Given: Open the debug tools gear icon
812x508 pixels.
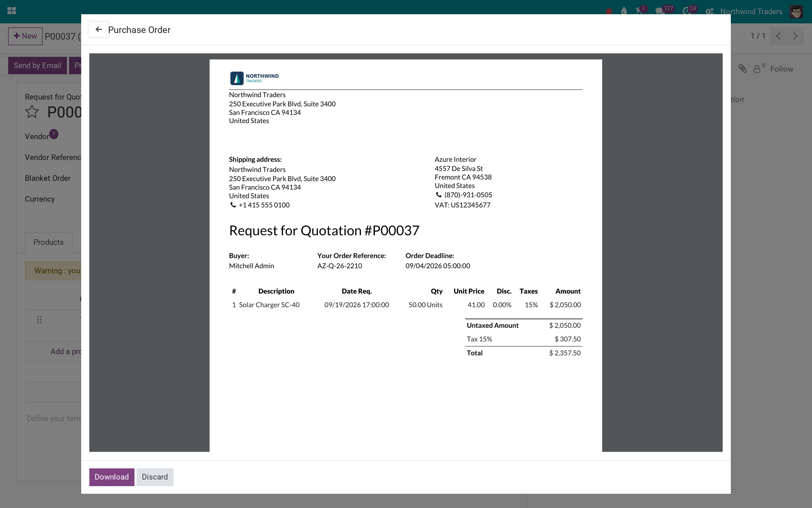Looking at the screenshot, I should (709, 11).
